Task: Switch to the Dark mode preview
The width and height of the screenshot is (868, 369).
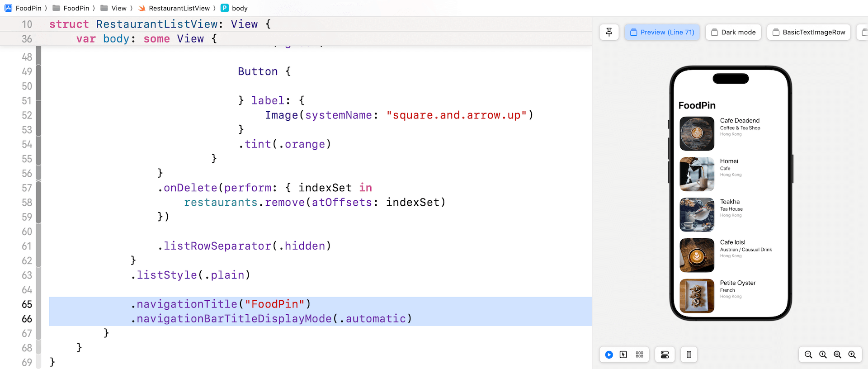Action: 733,32
